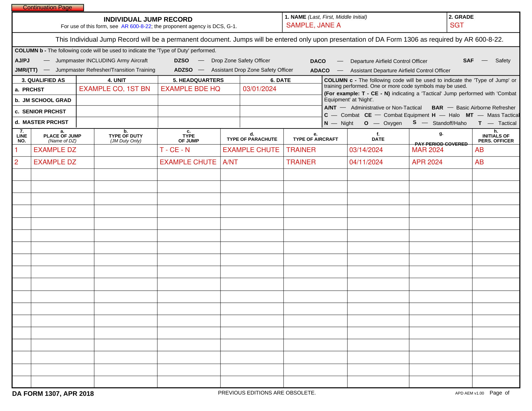Image resolution: width=532 pixels, height=411 pixels.
Task: Click the PLACE OF JUMP column header
Action: click(62, 136)
